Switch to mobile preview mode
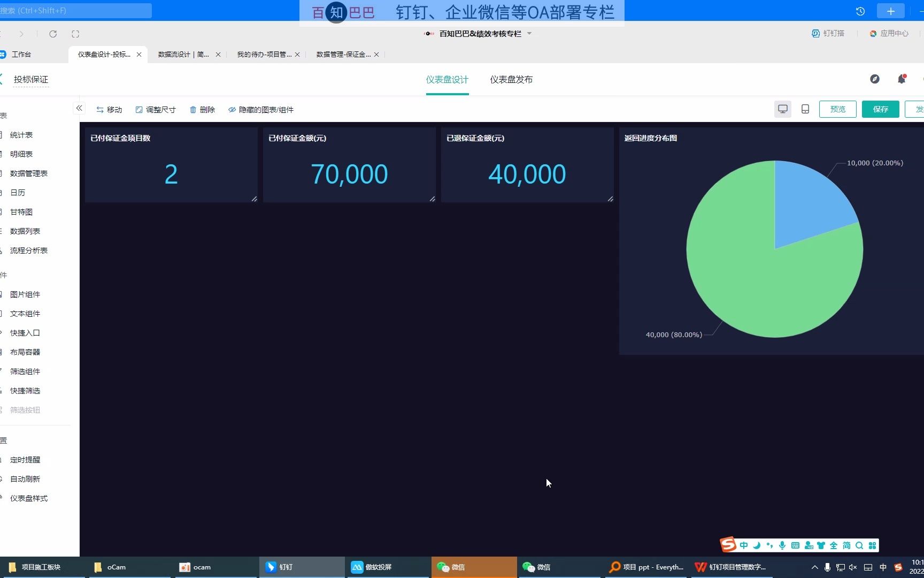The image size is (924, 578). [x=805, y=109]
